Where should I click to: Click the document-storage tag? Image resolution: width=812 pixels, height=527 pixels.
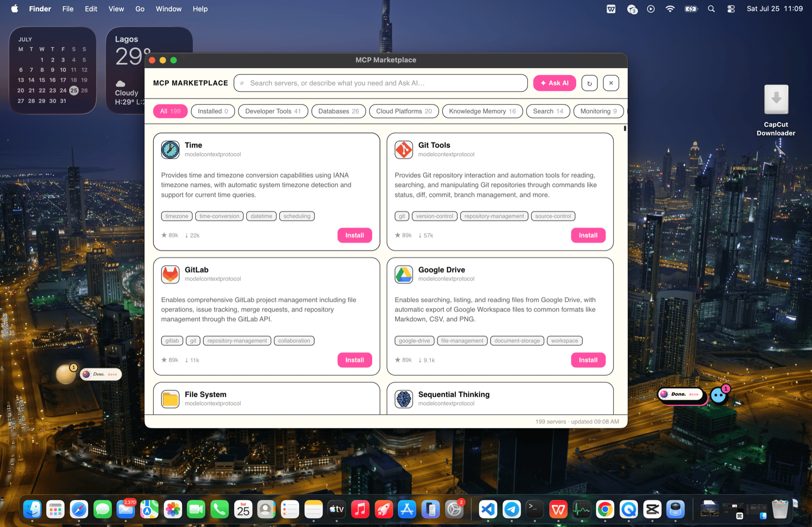[x=517, y=341]
